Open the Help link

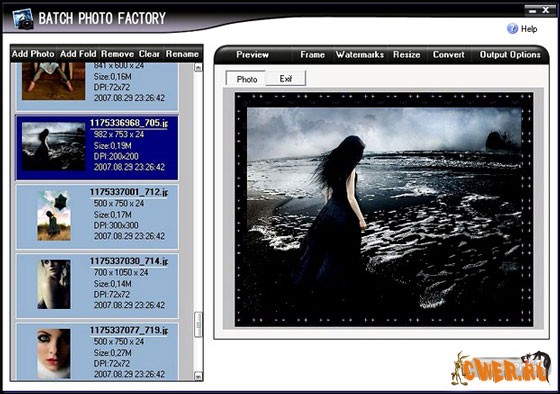pos(529,29)
